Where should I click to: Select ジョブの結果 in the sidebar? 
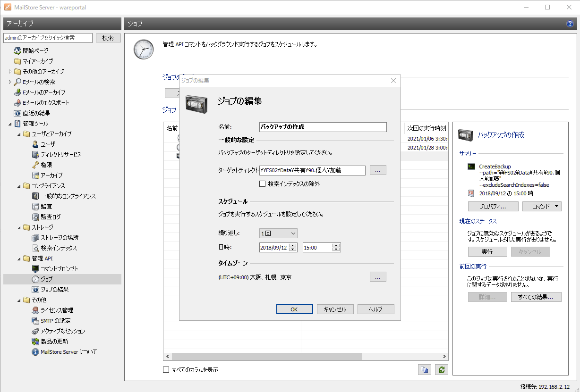coord(54,290)
